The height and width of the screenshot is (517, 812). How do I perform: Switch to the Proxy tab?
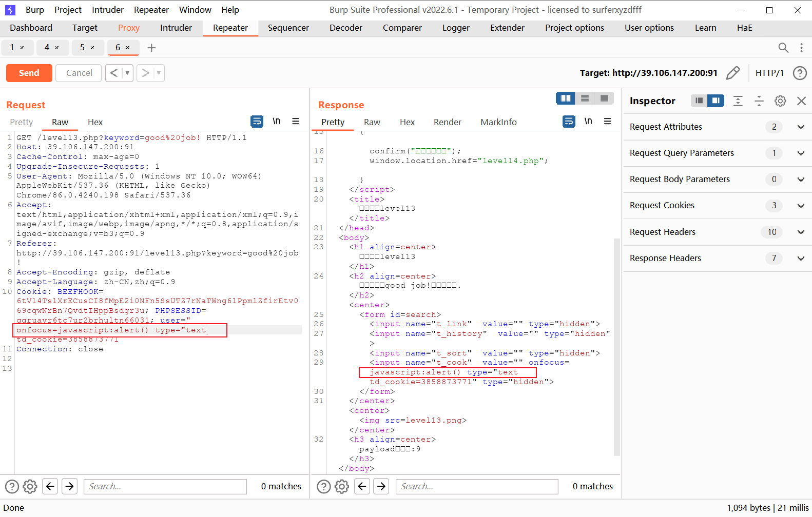pyautogui.click(x=129, y=28)
